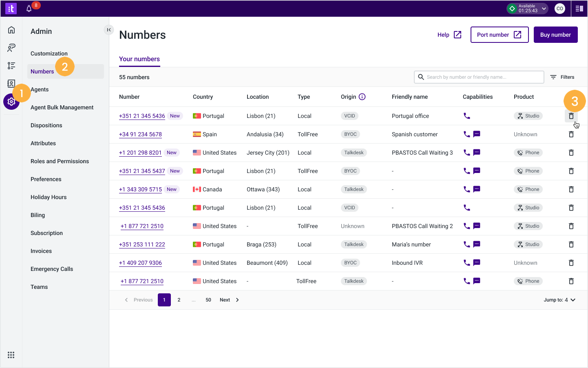Open the top-right panel list icon
Image resolution: width=588 pixels, height=368 pixels.
579,9
